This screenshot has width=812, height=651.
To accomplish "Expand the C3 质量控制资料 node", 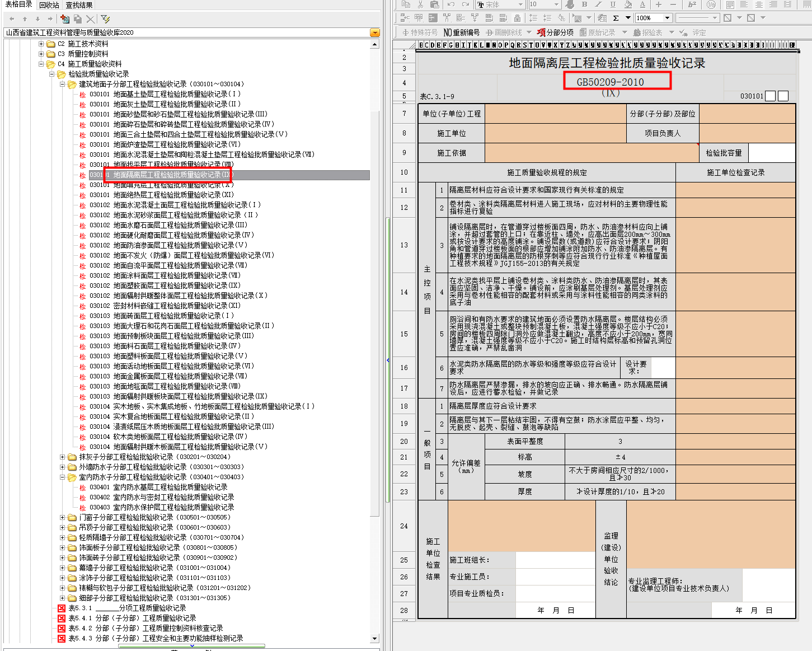I will (41, 54).
